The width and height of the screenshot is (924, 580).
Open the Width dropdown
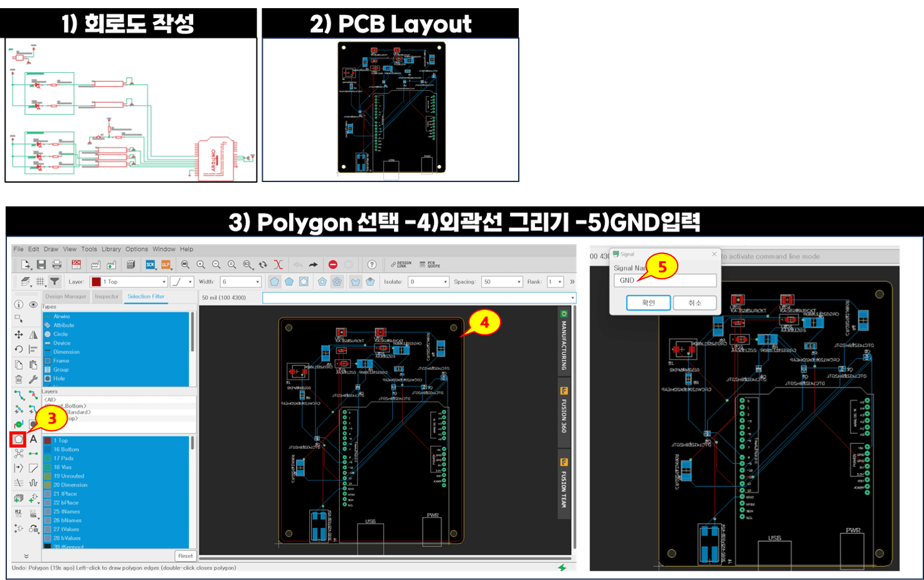pos(240,282)
